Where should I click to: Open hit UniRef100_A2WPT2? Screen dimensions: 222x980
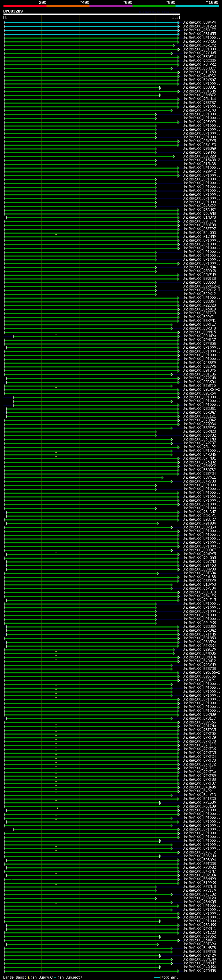point(199,172)
